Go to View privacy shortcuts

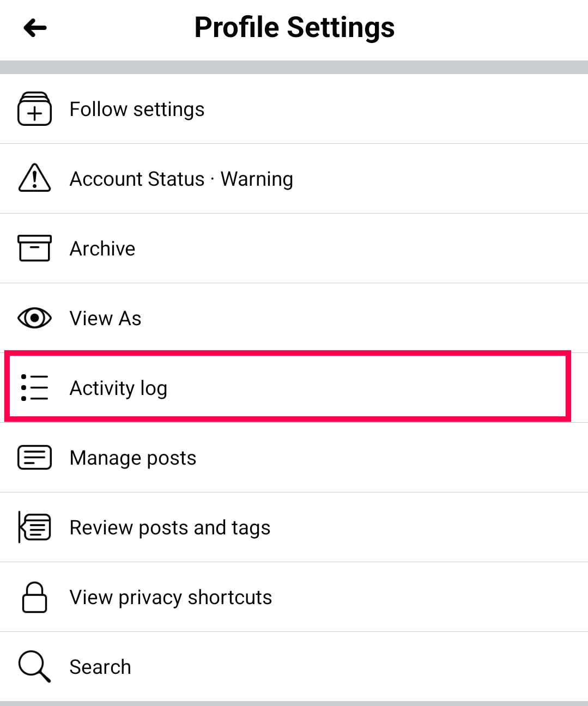click(x=171, y=598)
